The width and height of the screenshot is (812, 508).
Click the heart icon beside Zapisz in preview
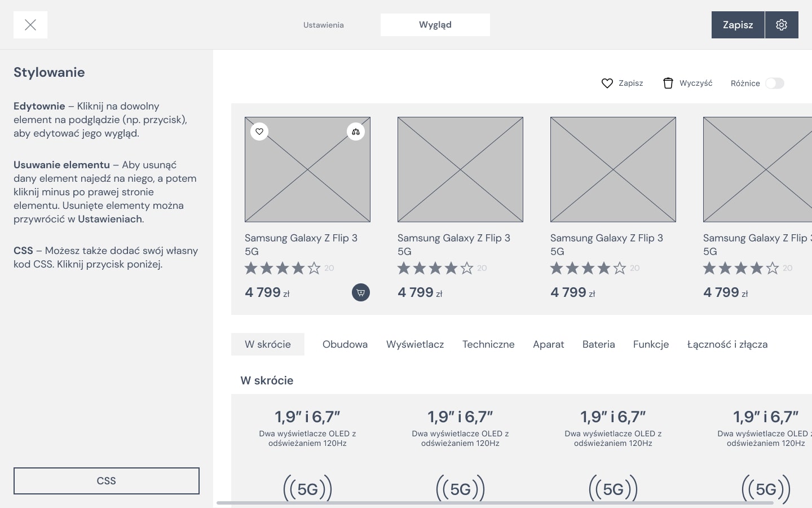click(607, 84)
